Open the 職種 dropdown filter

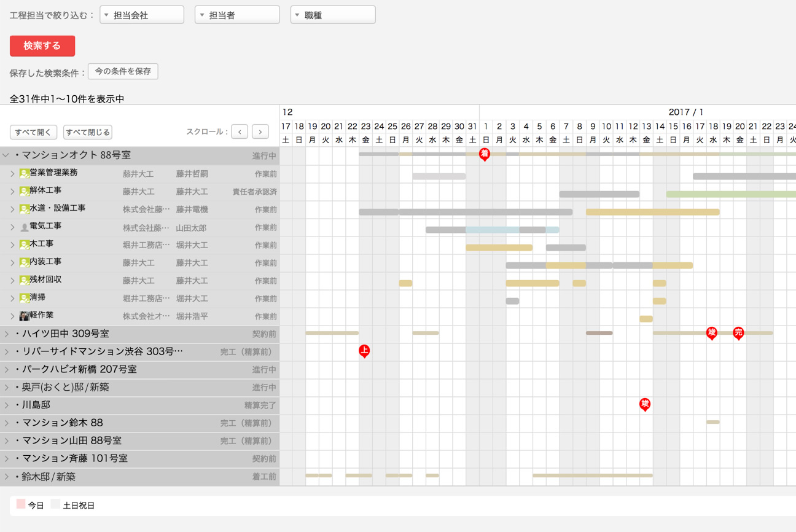click(333, 15)
